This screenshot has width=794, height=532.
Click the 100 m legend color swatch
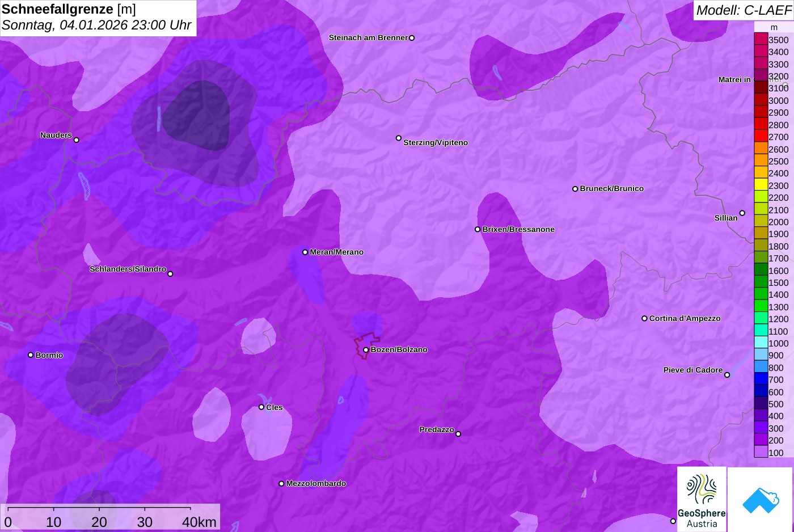[761, 451]
